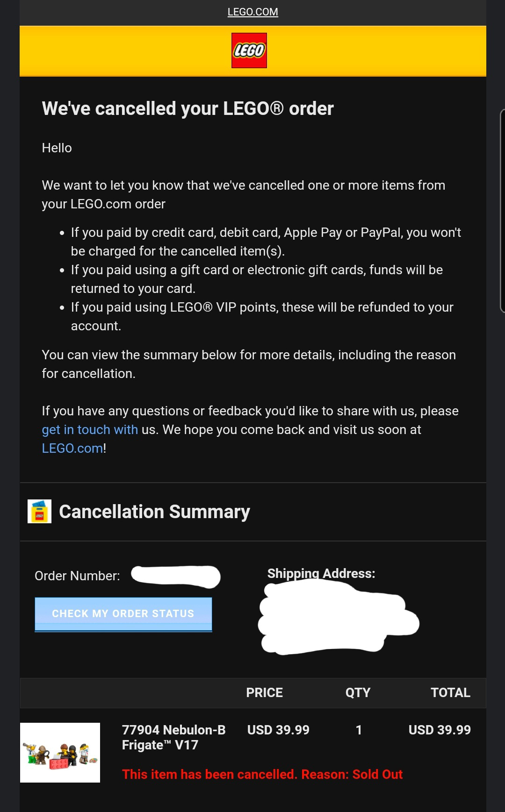
Task: Select the QTY column header
Action: (358, 692)
